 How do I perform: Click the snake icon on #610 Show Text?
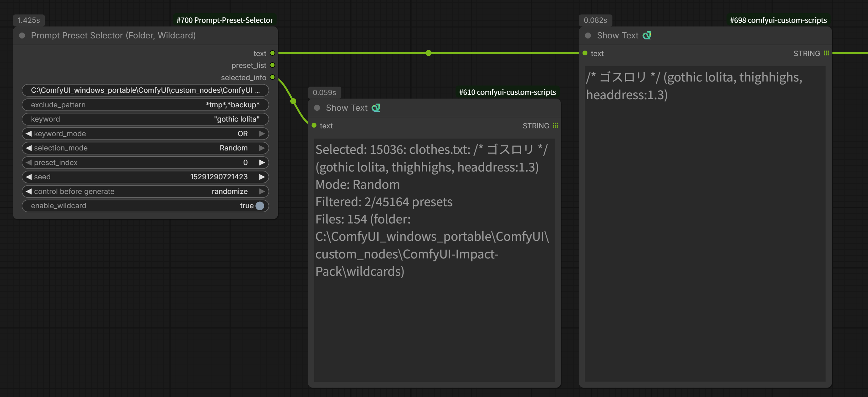376,108
